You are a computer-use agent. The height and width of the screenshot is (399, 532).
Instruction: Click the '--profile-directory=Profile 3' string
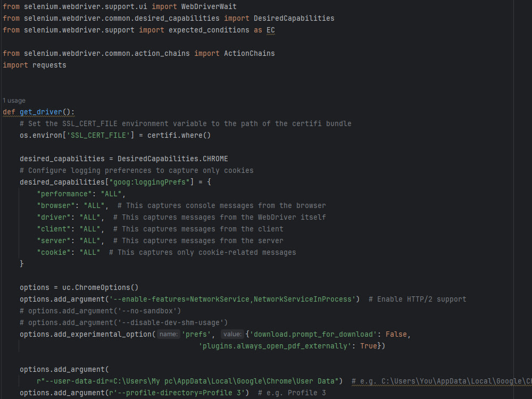point(177,393)
